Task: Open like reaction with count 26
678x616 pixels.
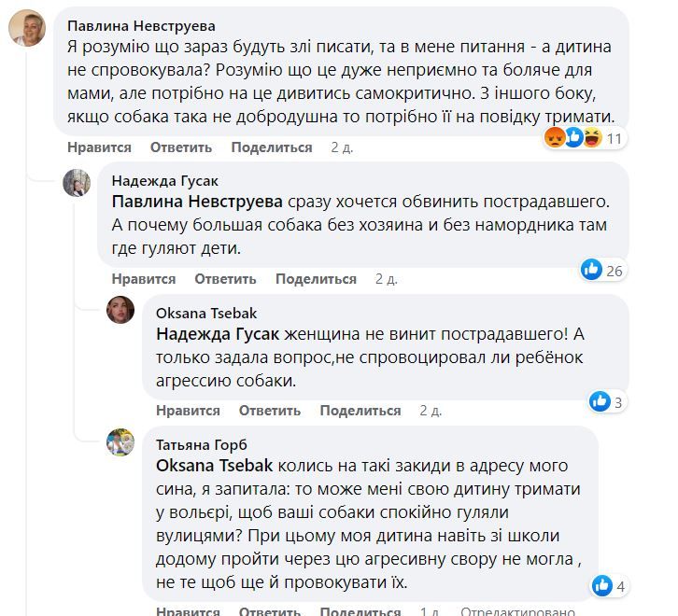Action: [600, 271]
